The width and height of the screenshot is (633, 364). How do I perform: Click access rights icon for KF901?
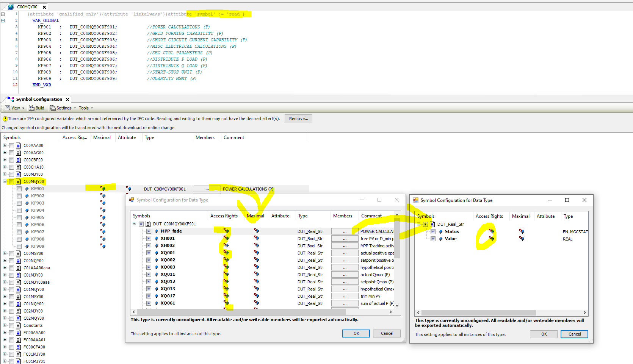click(103, 188)
